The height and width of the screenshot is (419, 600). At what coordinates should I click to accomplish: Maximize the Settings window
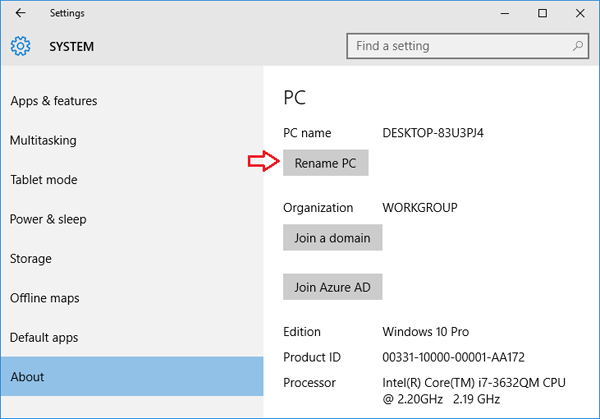542,13
